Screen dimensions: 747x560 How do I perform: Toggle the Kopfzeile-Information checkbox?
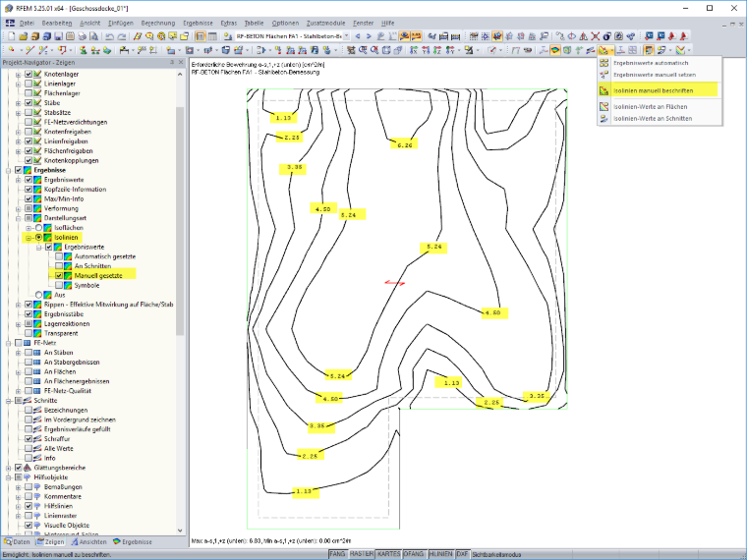click(29, 189)
